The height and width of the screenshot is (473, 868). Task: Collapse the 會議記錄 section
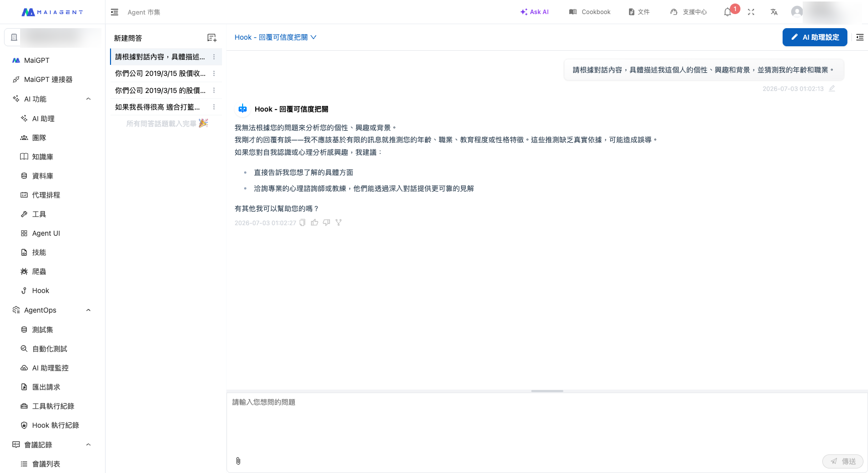coord(88,445)
